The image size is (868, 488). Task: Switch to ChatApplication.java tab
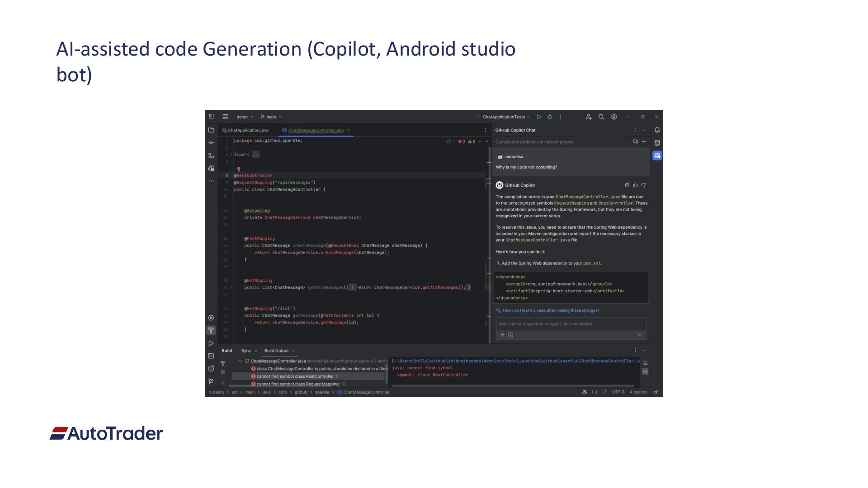click(x=245, y=130)
